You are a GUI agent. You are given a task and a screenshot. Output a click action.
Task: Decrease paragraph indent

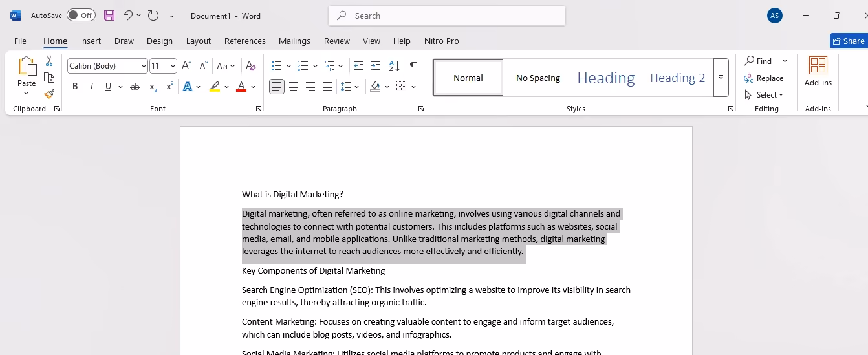pos(359,66)
